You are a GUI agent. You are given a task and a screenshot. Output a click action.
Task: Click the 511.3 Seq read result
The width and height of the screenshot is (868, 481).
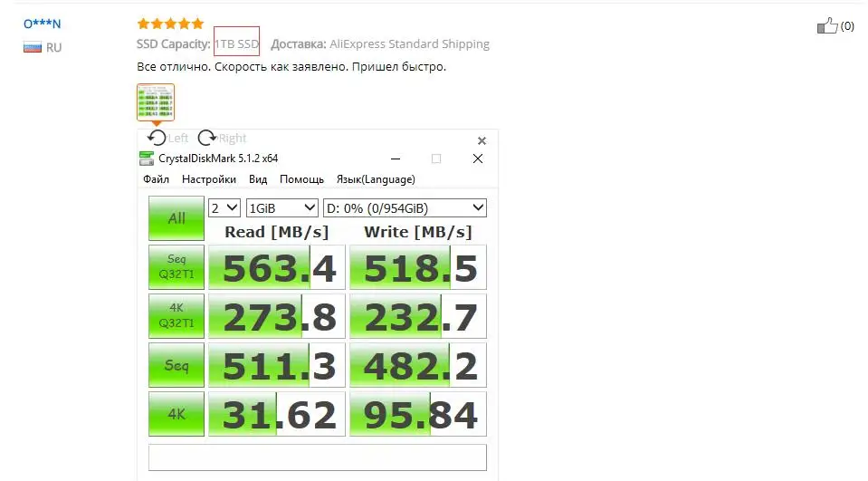tap(277, 365)
